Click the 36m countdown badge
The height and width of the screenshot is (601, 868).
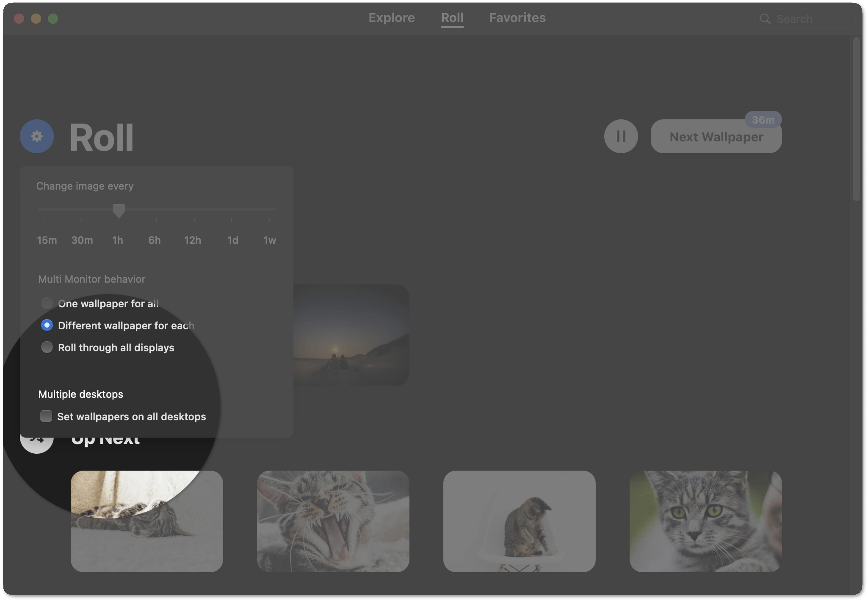763,120
